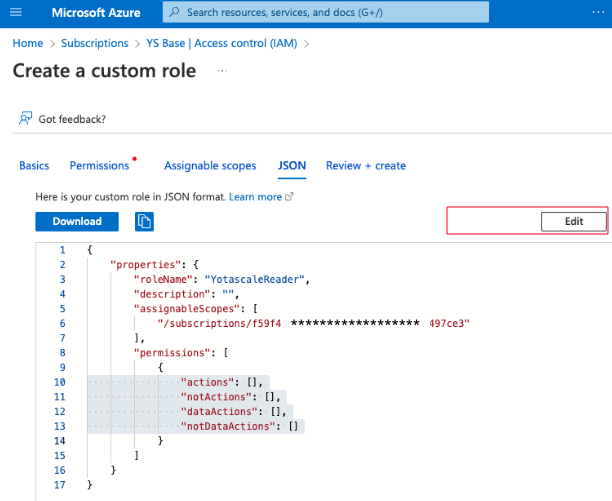The height and width of the screenshot is (501, 612).
Task: Navigate to Subscriptions breadcrumb
Action: [94, 44]
